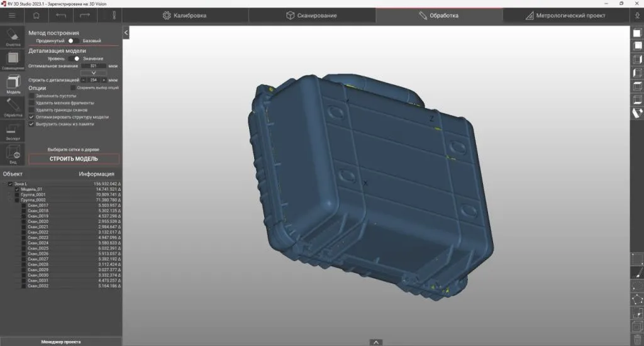The height and width of the screenshot is (346, 644).
Task: Select the Обработка pencil tool in sidebar
Action: click(x=13, y=108)
